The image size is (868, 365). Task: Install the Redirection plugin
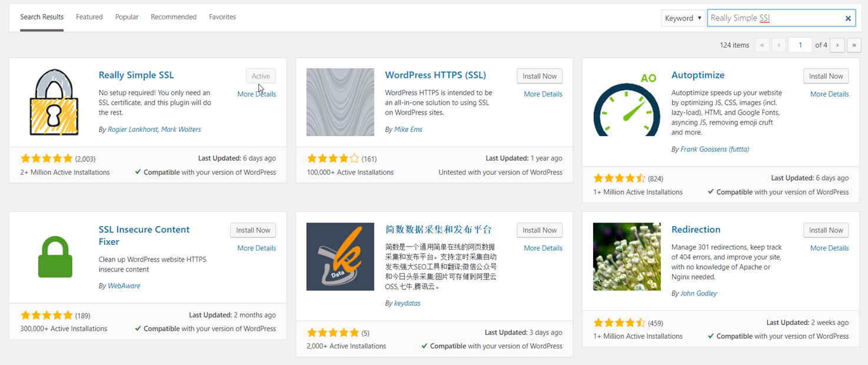(x=826, y=230)
